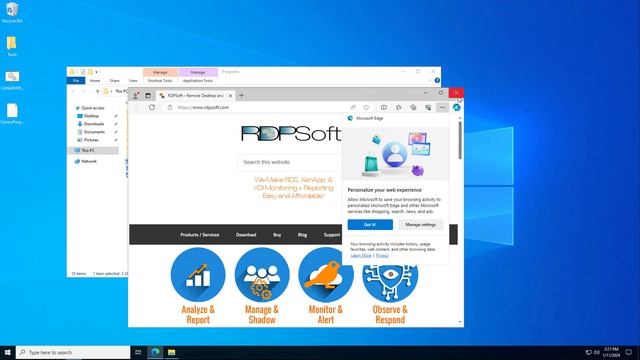Add this page to favorites star
The width and height of the screenshot is (640, 360).
[367, 107]
